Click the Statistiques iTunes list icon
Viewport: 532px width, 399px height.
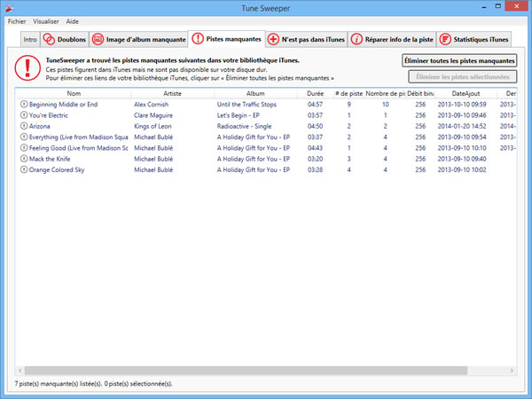coord(445,39)
